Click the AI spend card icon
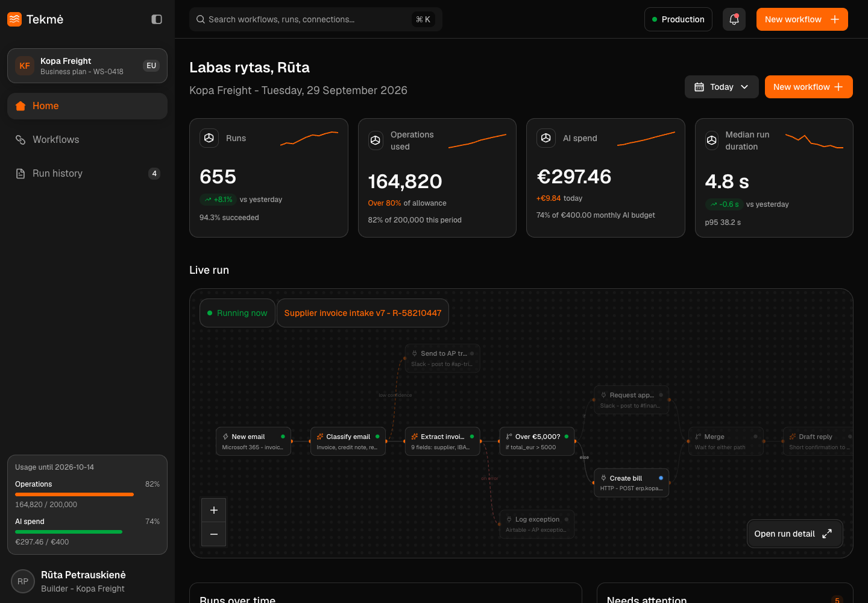868x603 pixels. [x=546, y=138]
